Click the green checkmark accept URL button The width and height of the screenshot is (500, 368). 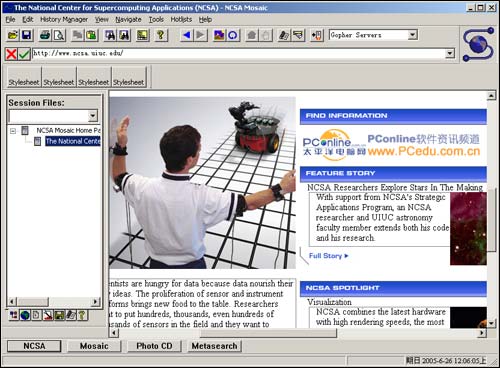pyautogui.click(x=24, y=54)
